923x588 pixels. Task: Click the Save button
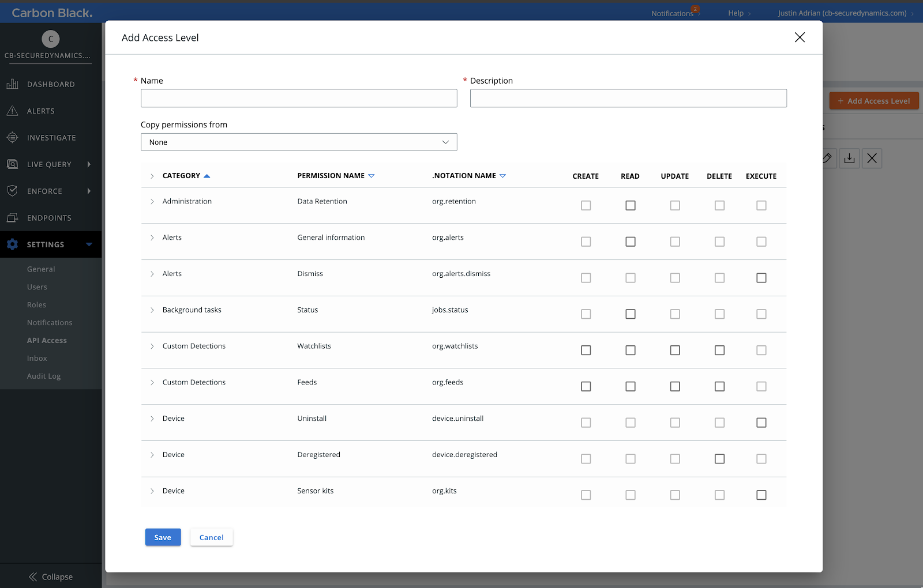[x=163, y=537]
